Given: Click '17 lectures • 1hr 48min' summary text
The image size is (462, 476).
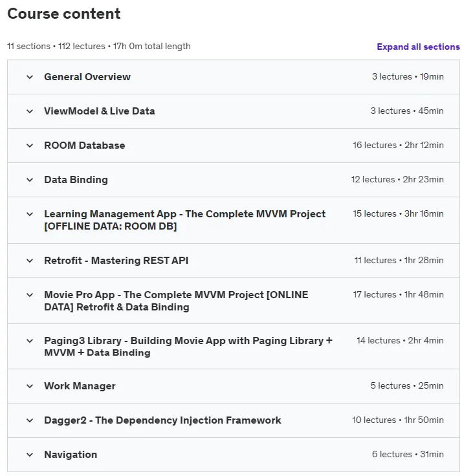Looking at the screenshot, I should (398, 294).
